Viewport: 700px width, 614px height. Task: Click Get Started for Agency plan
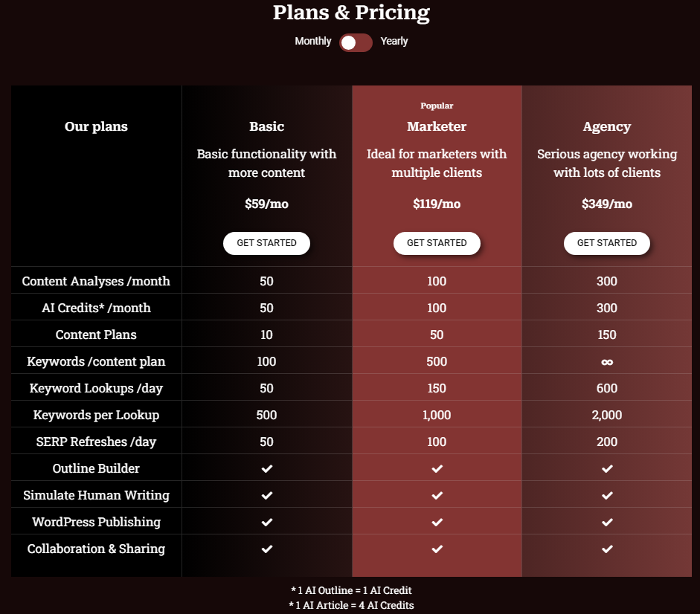pos(606,243)
